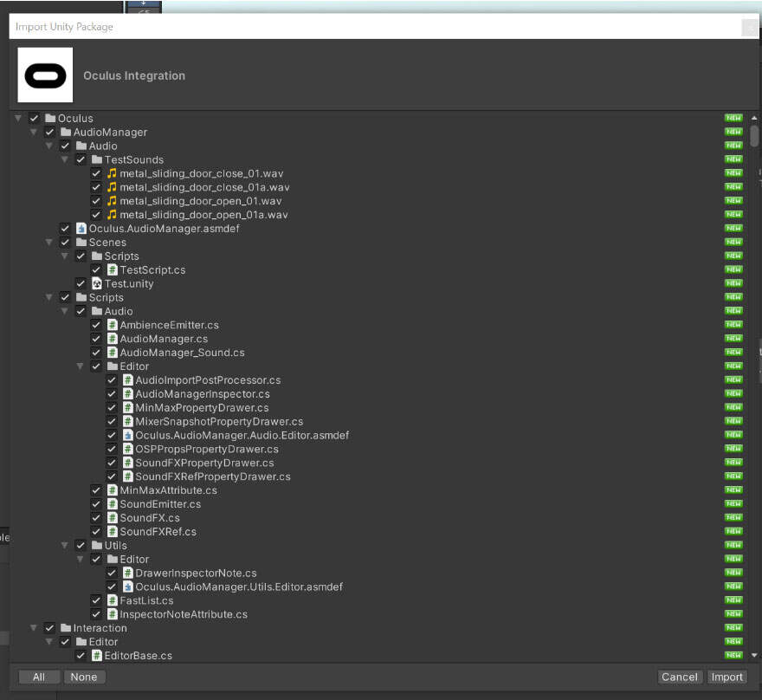Select the MinMaxAttribute.cs tree entry
Viewport: 762px width, 700px height.
(168, 490)
